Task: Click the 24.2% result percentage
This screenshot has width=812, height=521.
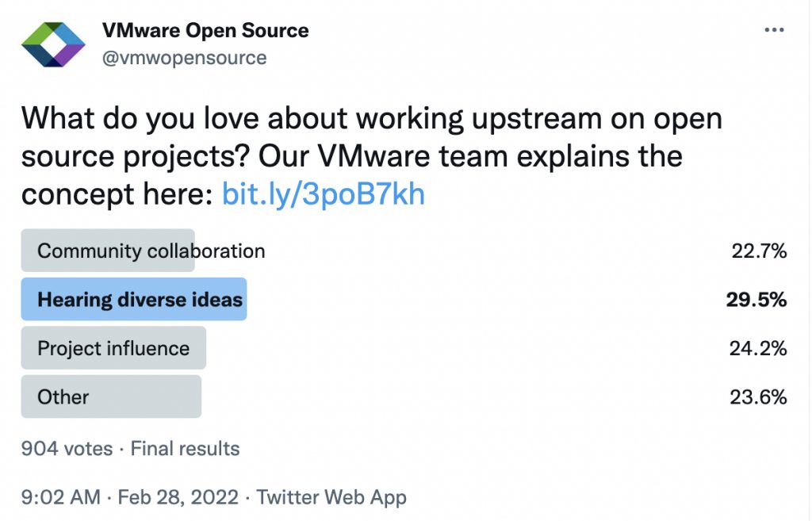Action: click(x=758, y=348)
